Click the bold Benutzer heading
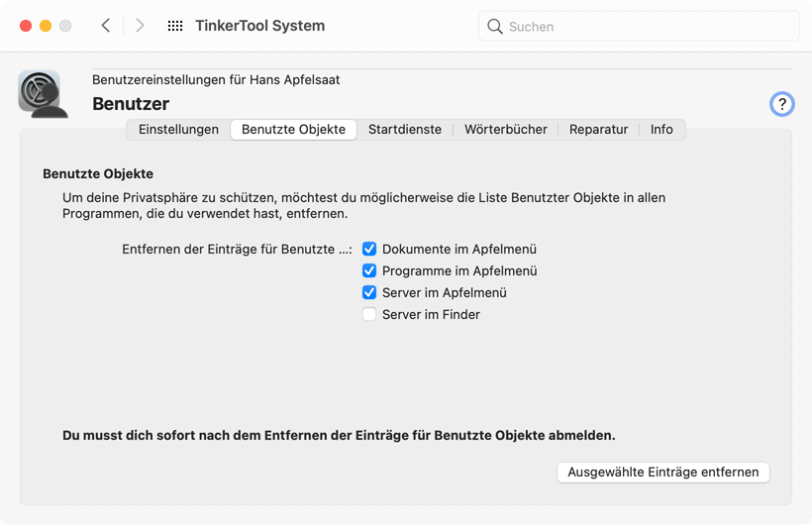The width and height of the screenshot is (812, 525). pos(131,104)
